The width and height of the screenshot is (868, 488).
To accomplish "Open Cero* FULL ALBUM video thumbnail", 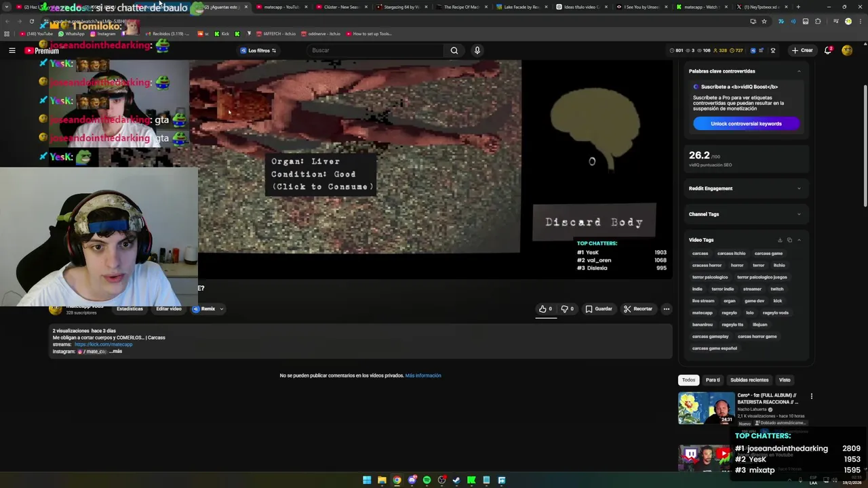I will (706, 408).
